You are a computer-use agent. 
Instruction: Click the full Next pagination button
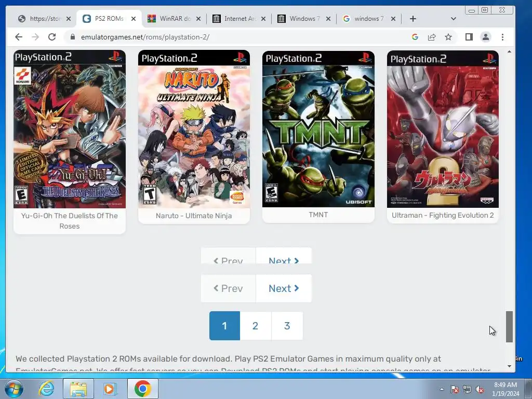tap(284, 288)
